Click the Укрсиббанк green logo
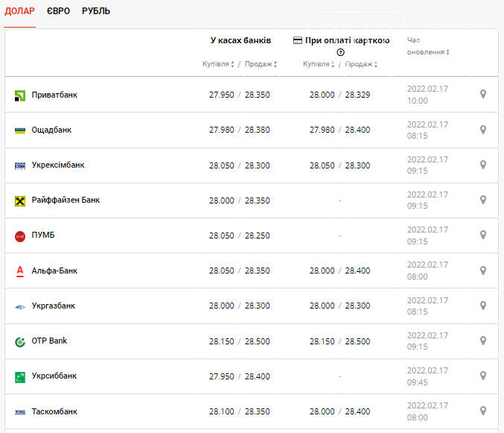The height and width of the screenshot is (433, 504). (20, 377)
